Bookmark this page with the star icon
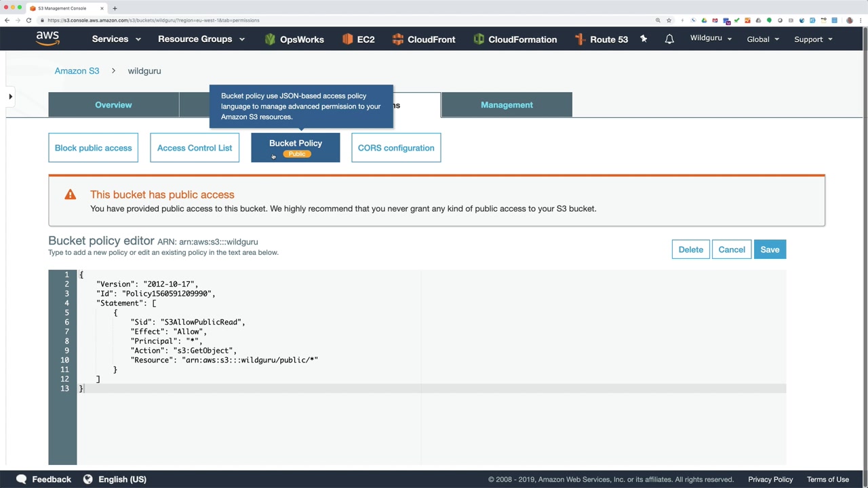 (669, 20)
